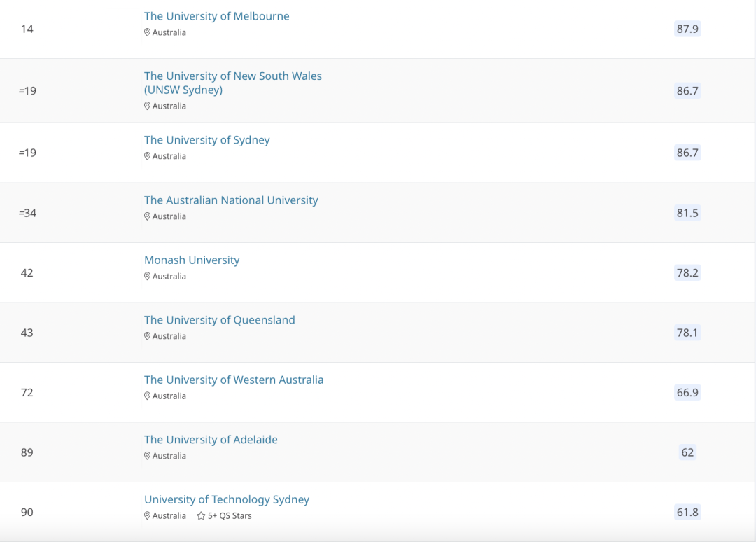Screen dimensions: 756x542
Task: Click location pin under University of Technology Sydney
Action: [x=147, y=516]
